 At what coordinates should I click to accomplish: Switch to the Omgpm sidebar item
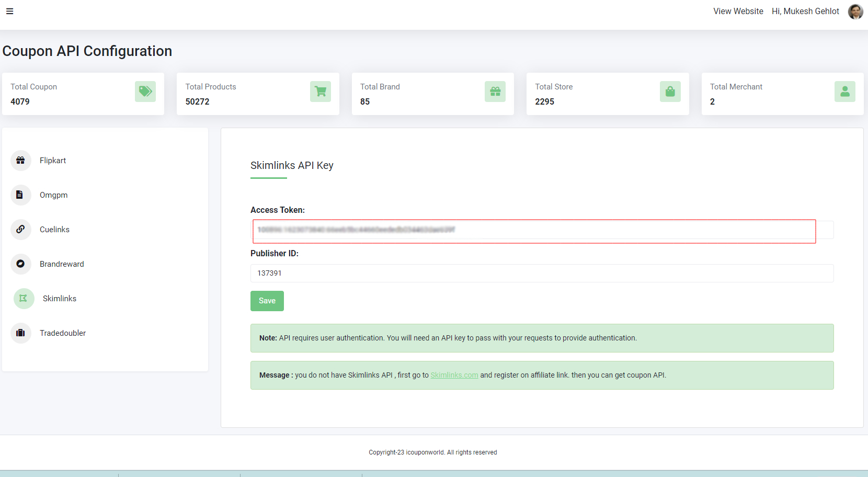(x=53, y=195)
